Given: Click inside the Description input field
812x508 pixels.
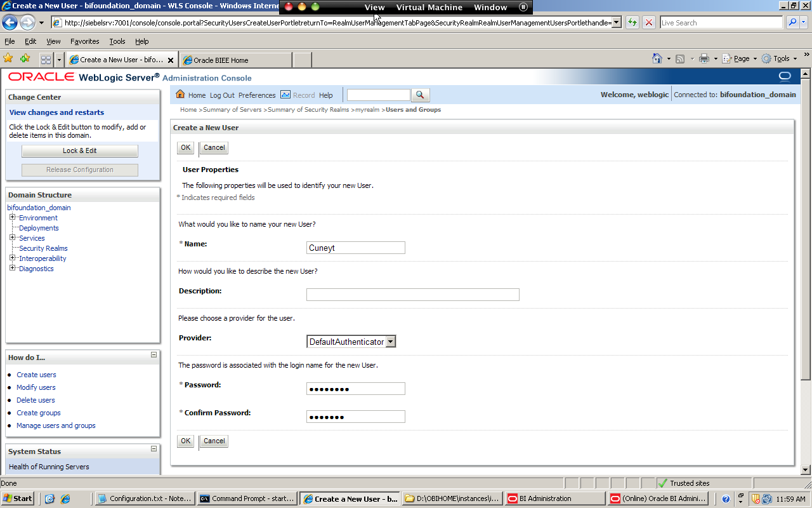Looking at the screenshot, I should coord(412,294).
